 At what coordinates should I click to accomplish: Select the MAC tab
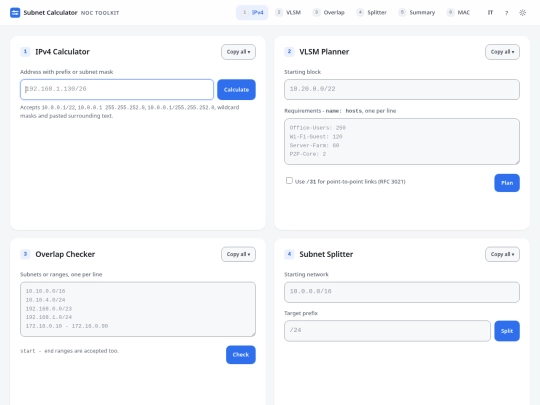pyautogui.click(x=458, y=13)
